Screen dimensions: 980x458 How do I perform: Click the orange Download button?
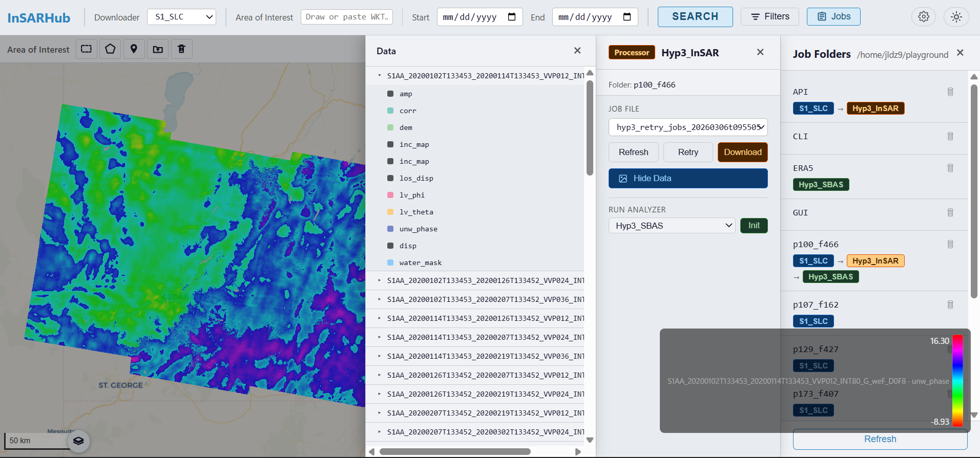tap(742, 152)
